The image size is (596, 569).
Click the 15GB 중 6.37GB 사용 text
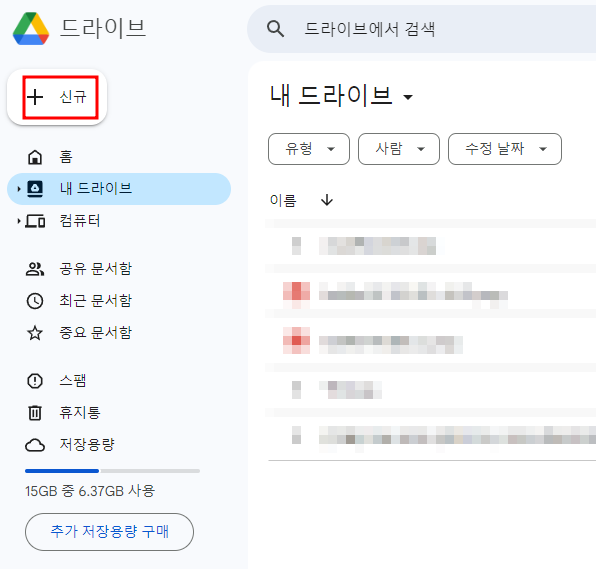coord(90,491)
